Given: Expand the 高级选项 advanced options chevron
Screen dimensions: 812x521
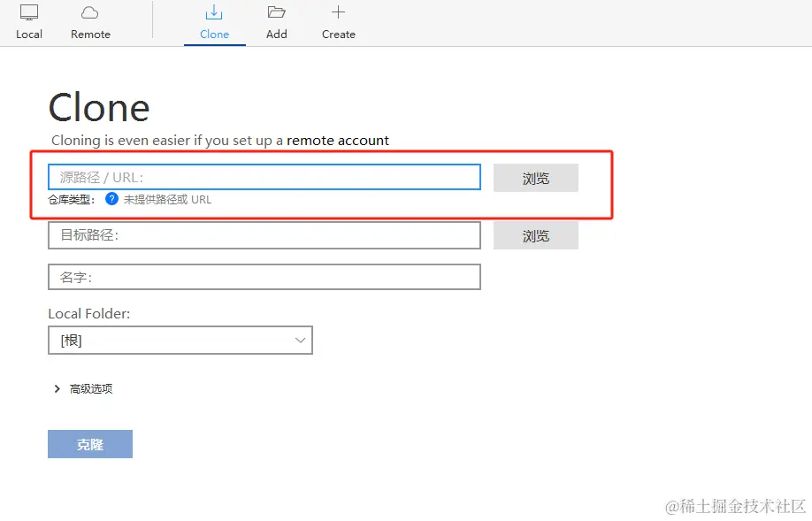Looking at the screenshot, I should click(57, 388).
